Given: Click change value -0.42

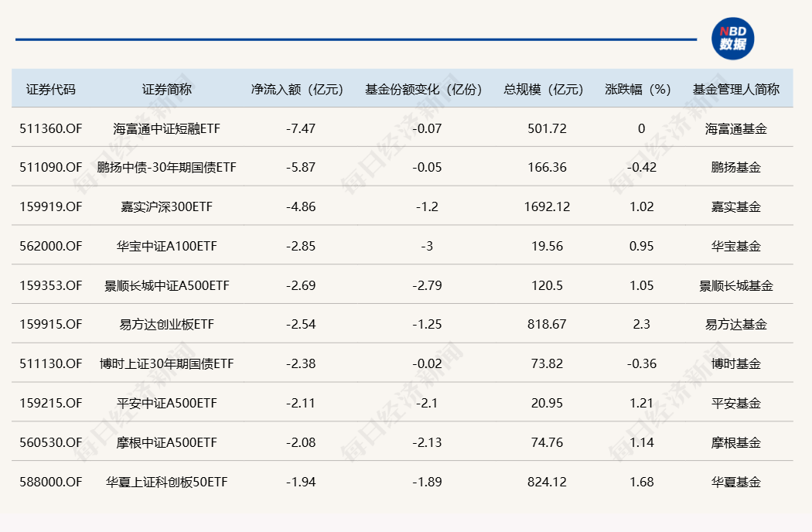Looking at the screenshot, I should click(x=642, y=167).
